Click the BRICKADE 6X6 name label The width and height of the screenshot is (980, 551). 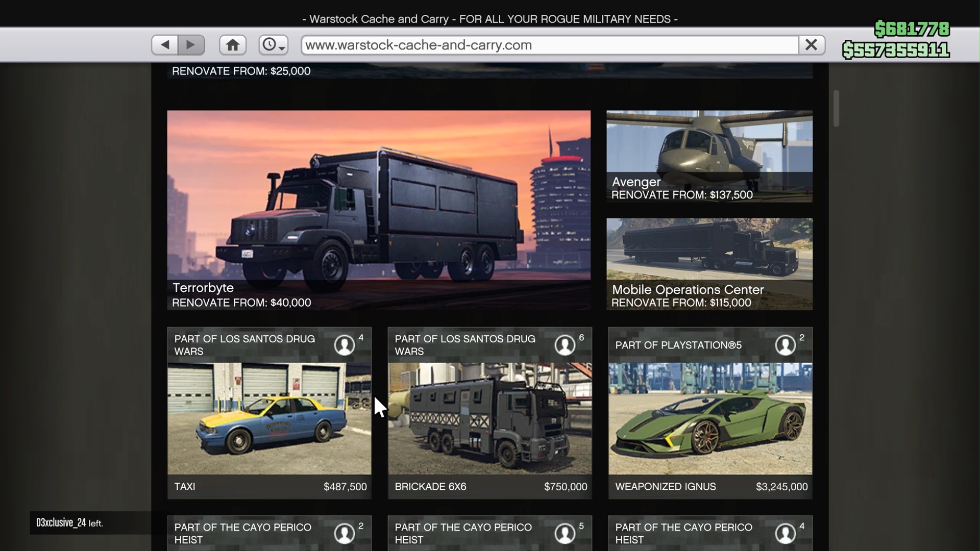[x=430, y=487]
